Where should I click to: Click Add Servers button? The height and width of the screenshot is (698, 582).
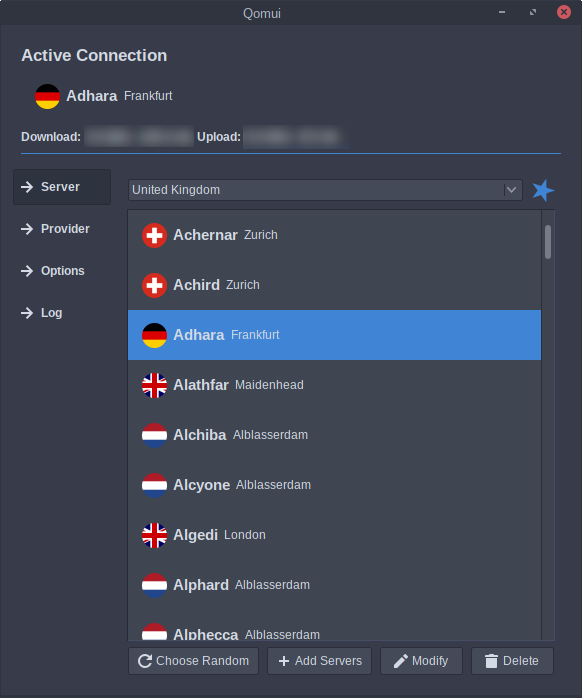(x=319, y=661)
